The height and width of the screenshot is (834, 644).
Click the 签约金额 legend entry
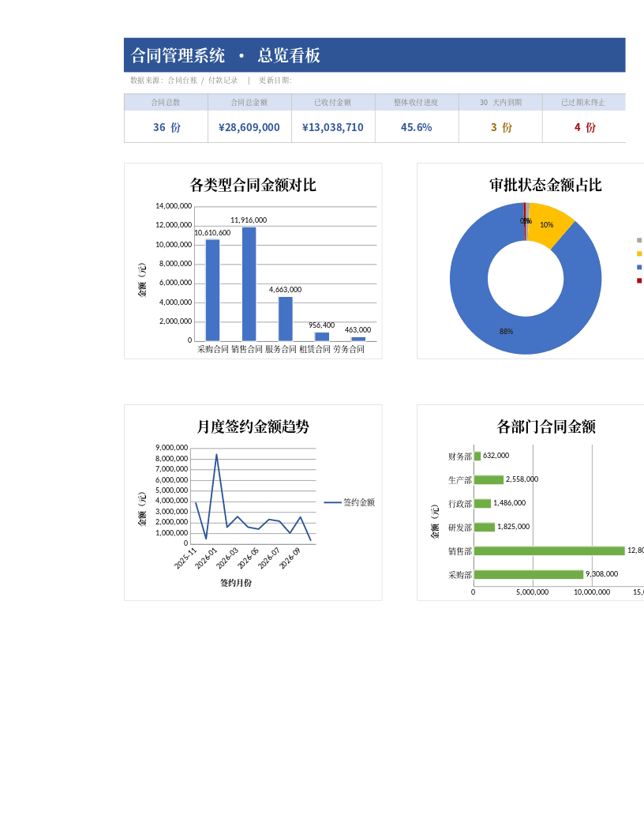(349, 502)
